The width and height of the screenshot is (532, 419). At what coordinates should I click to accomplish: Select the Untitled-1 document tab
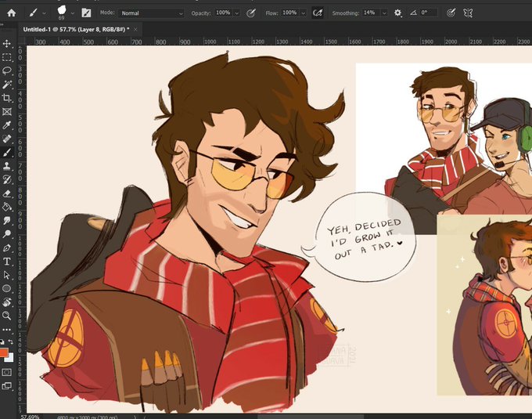click(x=76, y=30)
